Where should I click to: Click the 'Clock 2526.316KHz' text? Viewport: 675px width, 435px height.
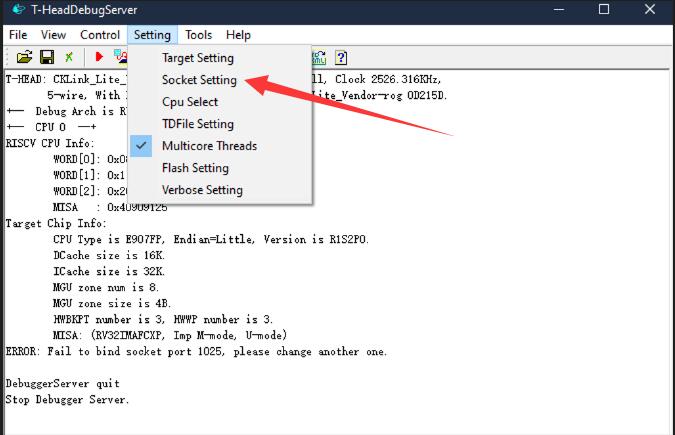(x=388, y=79)
